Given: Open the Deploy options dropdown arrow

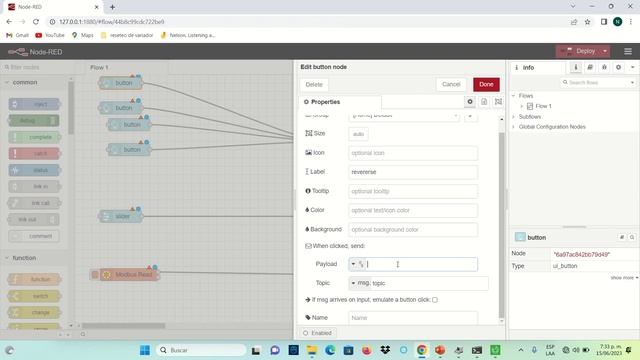Looking at the screenshot, I should pyautogui.click(x=605, y=51).
